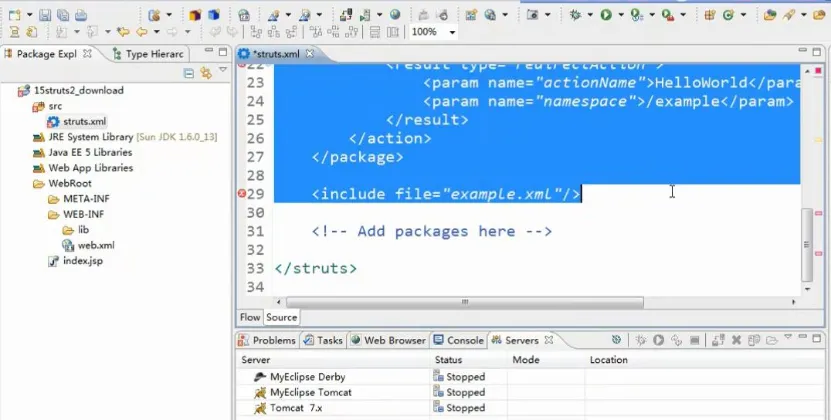Switch to the Source editor tab

281,317
